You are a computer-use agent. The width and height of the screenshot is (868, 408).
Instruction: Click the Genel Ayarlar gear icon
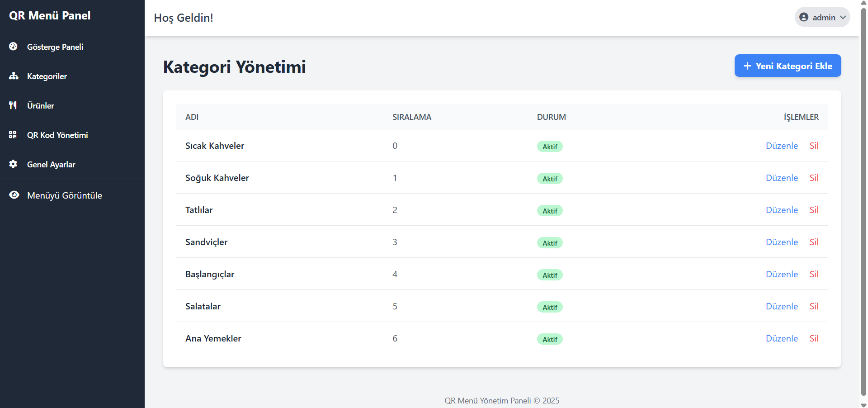tap(13, 164)
